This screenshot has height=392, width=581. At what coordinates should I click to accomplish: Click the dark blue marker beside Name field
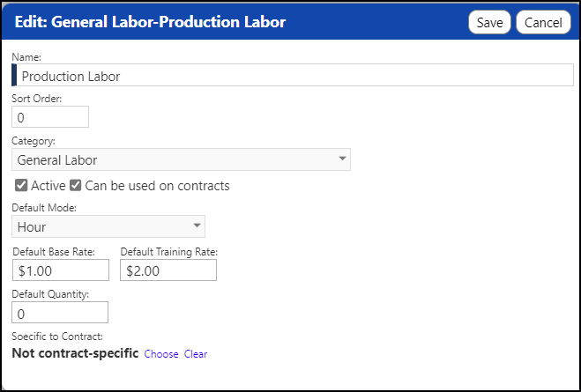[x=14, y=75]
